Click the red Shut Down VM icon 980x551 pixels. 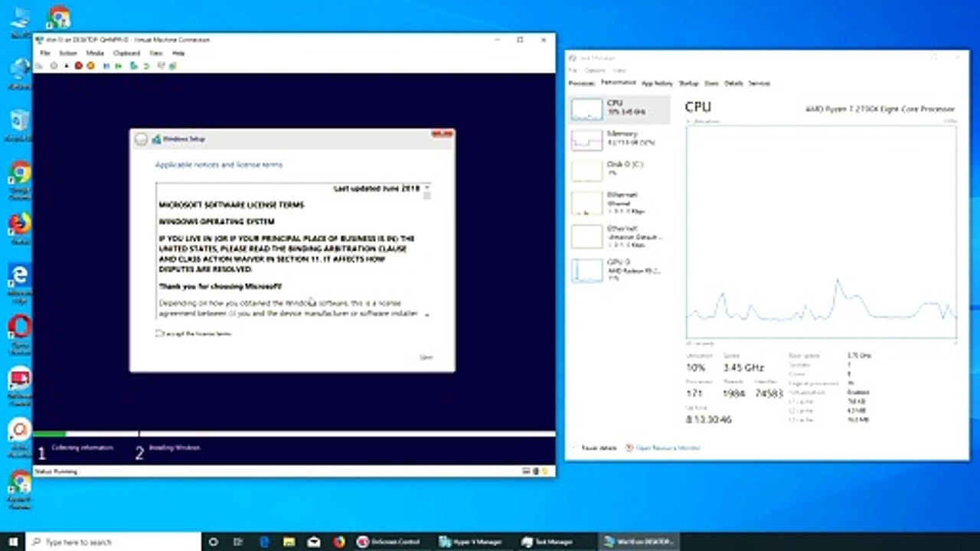click(x=78, y=66)
